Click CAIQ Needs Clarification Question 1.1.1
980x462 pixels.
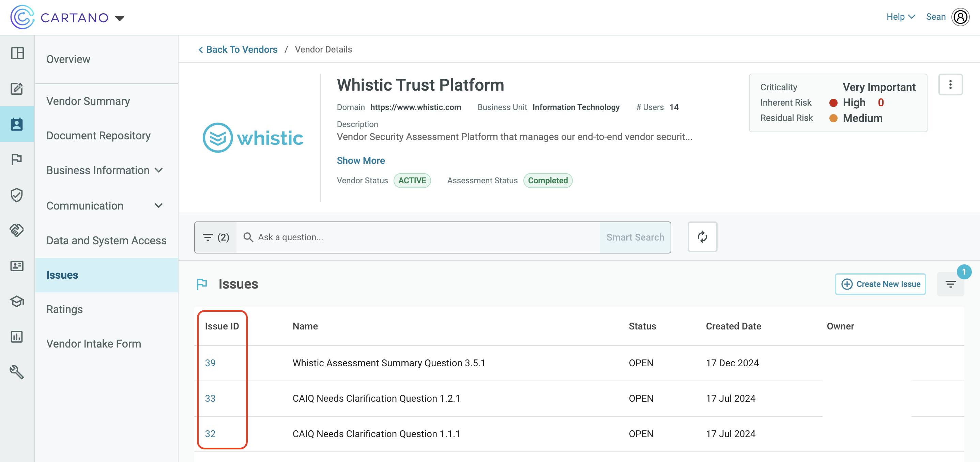tap(376, 434)
